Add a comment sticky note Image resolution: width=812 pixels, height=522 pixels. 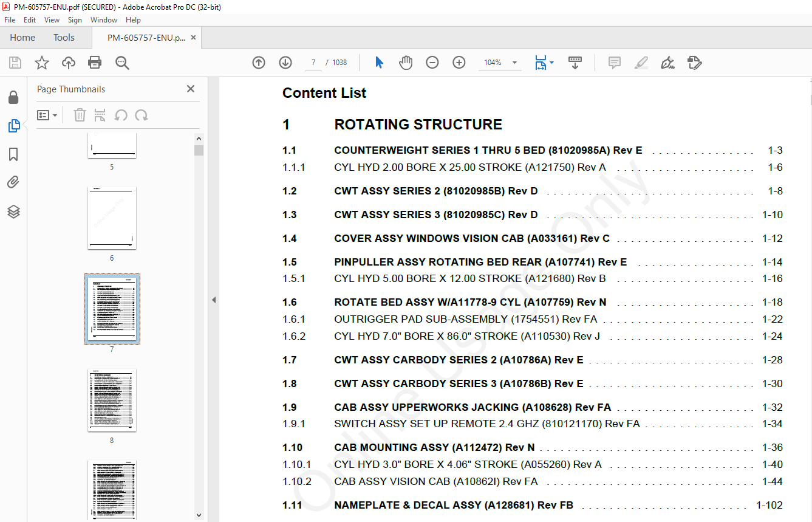click(x=615, y=63)
